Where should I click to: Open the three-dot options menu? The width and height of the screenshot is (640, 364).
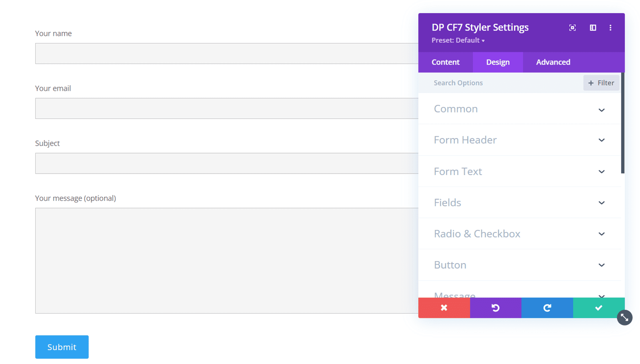[x=610, y=28]
